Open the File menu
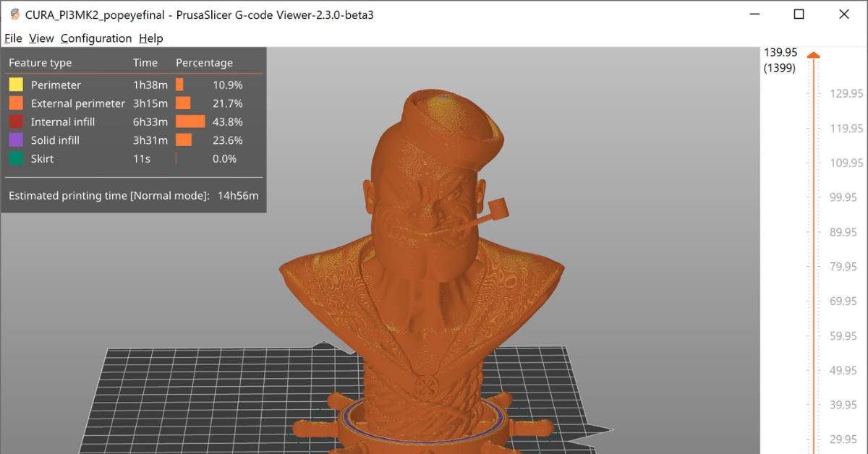 (13, 38)
